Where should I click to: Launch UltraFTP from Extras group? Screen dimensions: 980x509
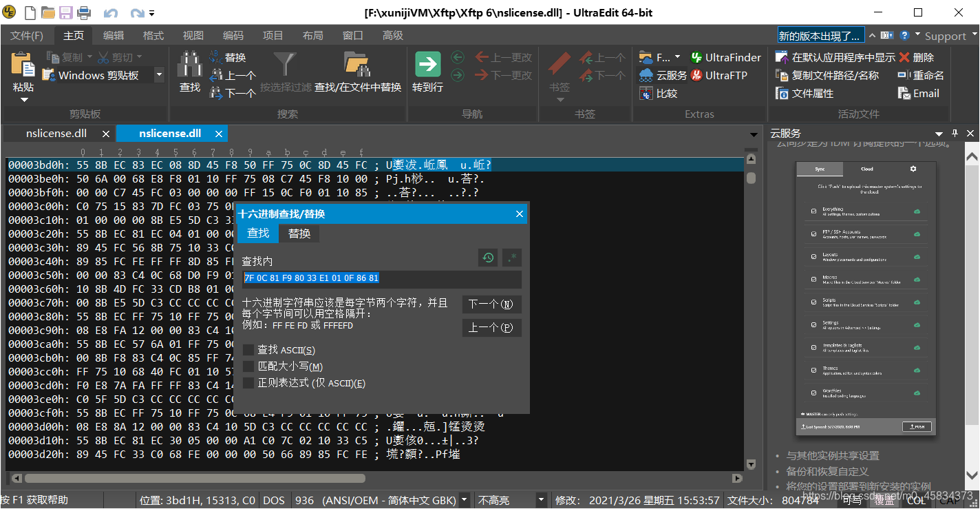point(718,75)
